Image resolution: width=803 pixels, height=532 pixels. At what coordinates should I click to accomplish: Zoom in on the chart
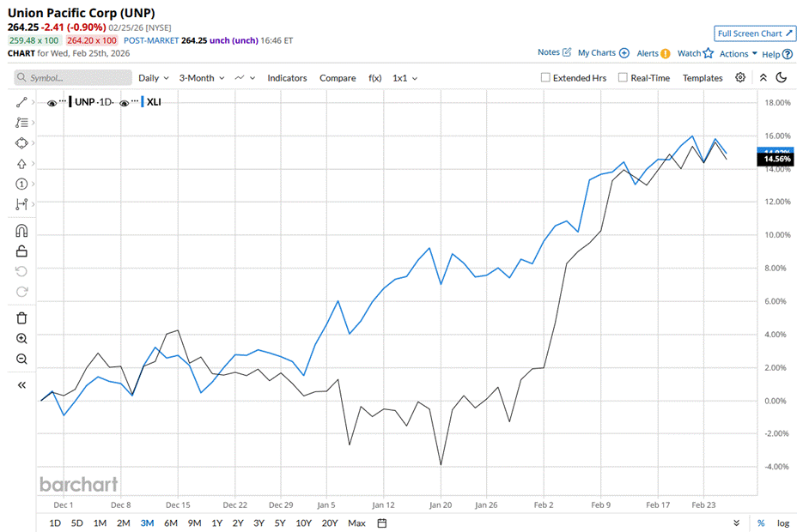[x=21, y=339]
